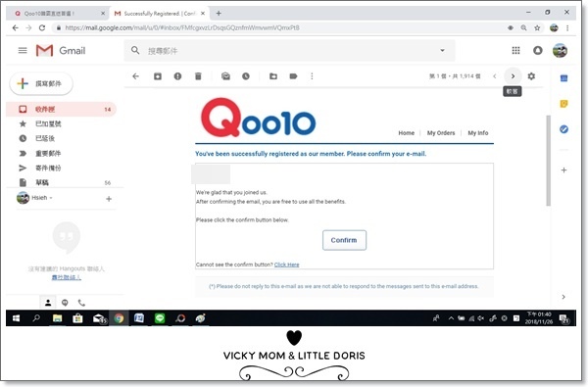Switch to Hangouts contacts tab

(x=48, y=302)
